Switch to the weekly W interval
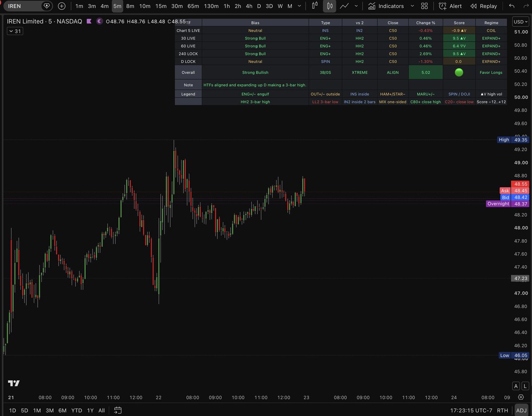Viewport: 532px width, 416px height. 280,6
